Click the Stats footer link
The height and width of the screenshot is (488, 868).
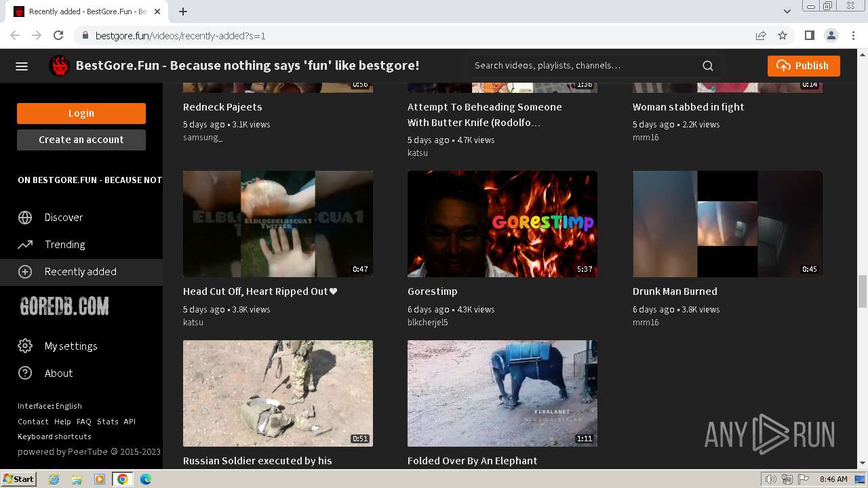pyautogui.click(x=107, y=422)
